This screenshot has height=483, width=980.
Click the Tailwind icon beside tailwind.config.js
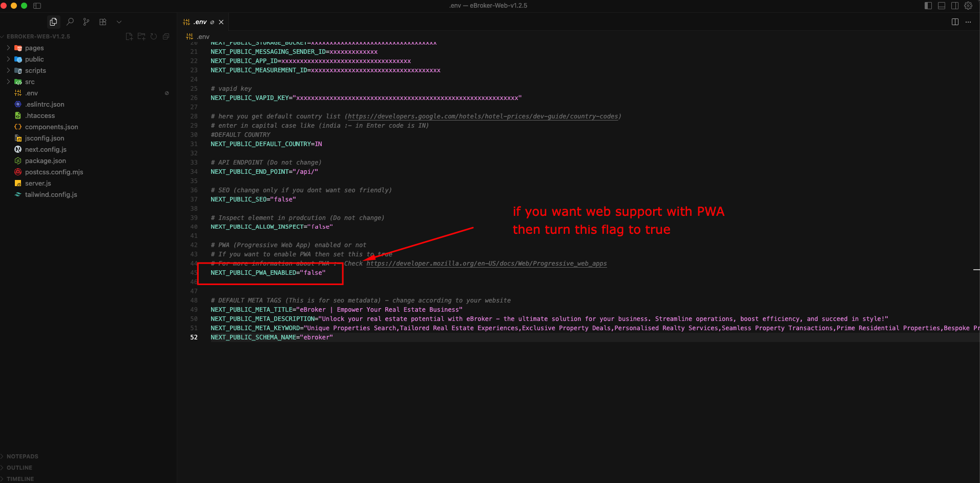tap(18, 194)
